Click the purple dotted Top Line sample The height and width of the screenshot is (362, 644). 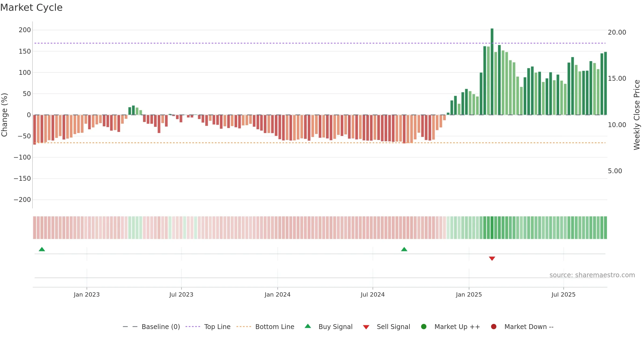[x=193, y=327]
